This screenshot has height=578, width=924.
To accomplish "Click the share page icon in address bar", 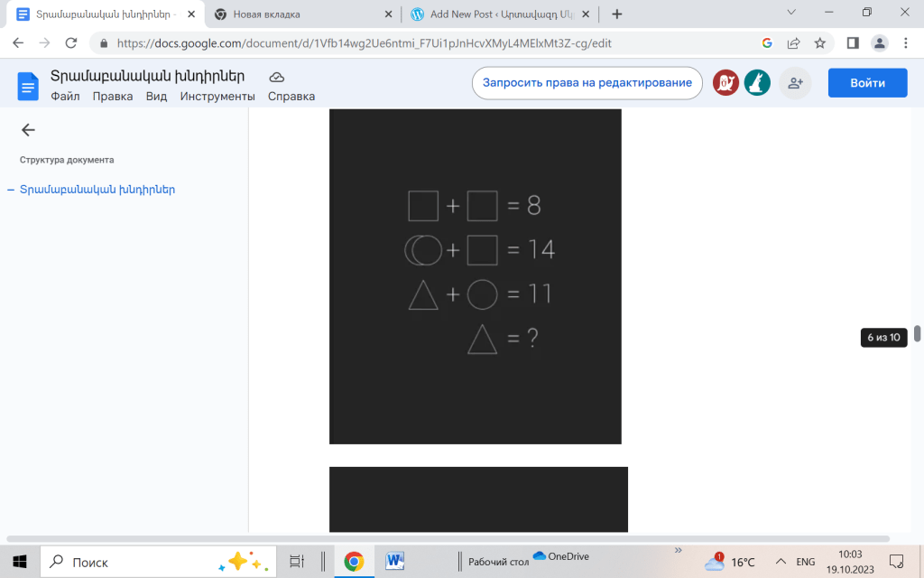I will coord(793,43).
